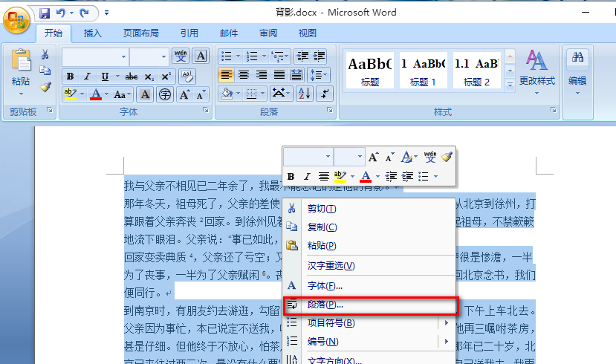Open Paragraph dialog launcher in ribbon
The image size is (616, 364).
tap(330, 111)
